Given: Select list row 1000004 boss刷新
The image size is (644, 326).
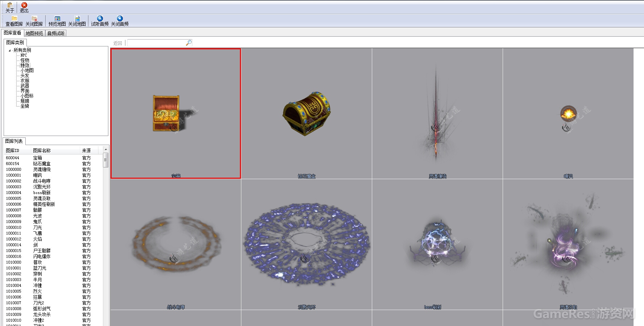Looking at the screenshot, I should coord(53,193).
